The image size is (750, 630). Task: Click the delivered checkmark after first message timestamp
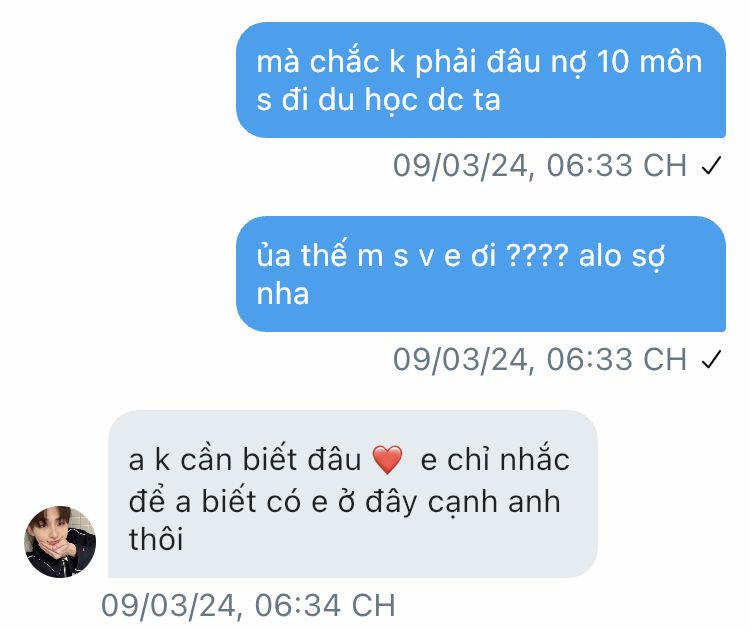point(711,166)
